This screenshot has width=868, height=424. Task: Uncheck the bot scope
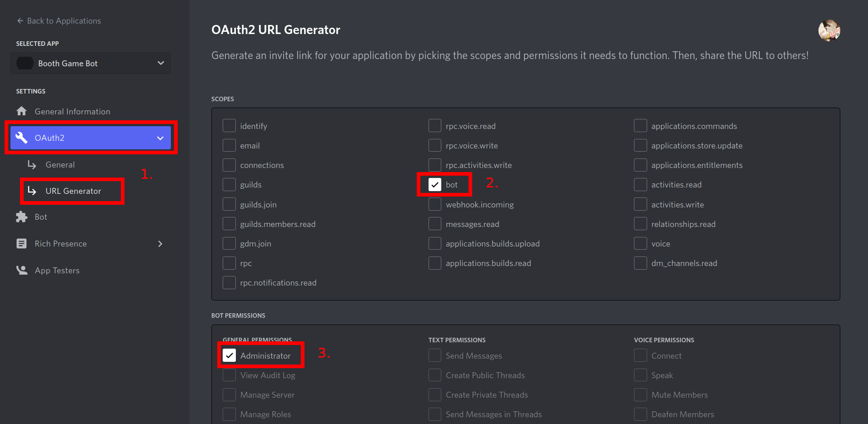tap(435, 185)
